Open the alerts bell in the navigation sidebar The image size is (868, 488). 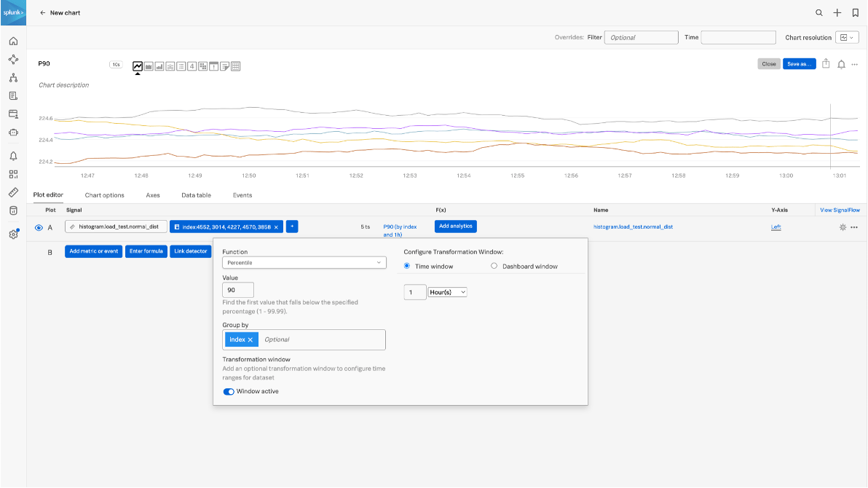[x=13, y=156]
